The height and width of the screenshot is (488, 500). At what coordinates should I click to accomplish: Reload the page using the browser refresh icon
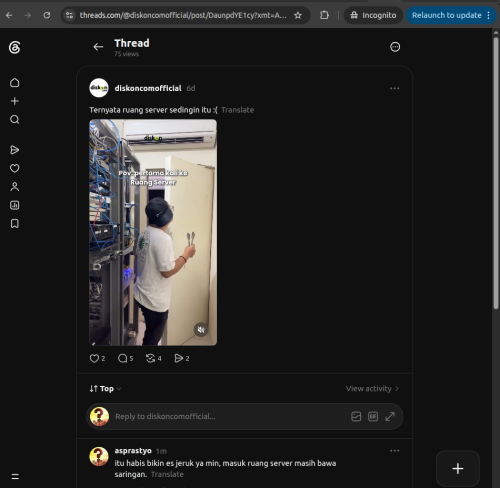[x=47, y=15]
